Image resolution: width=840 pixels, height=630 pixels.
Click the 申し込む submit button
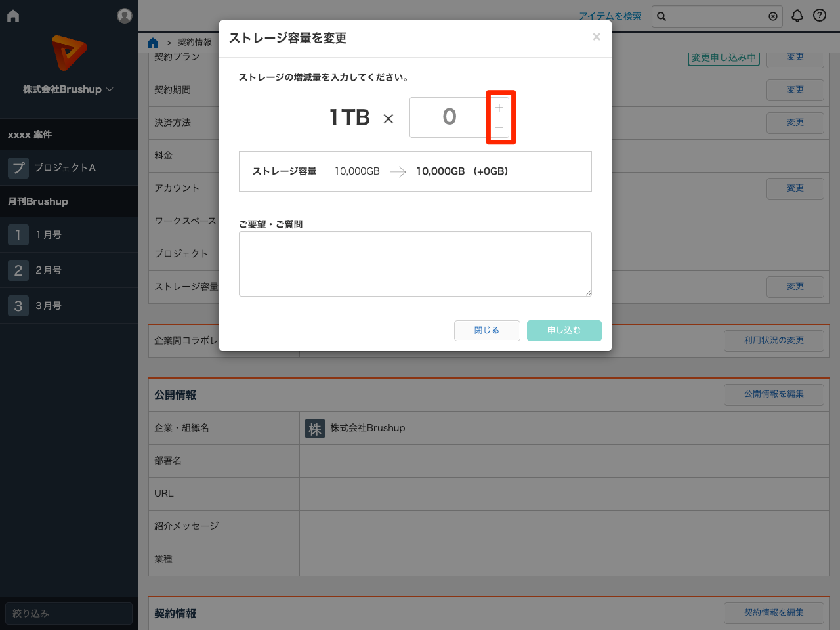(x=564, y=331)
